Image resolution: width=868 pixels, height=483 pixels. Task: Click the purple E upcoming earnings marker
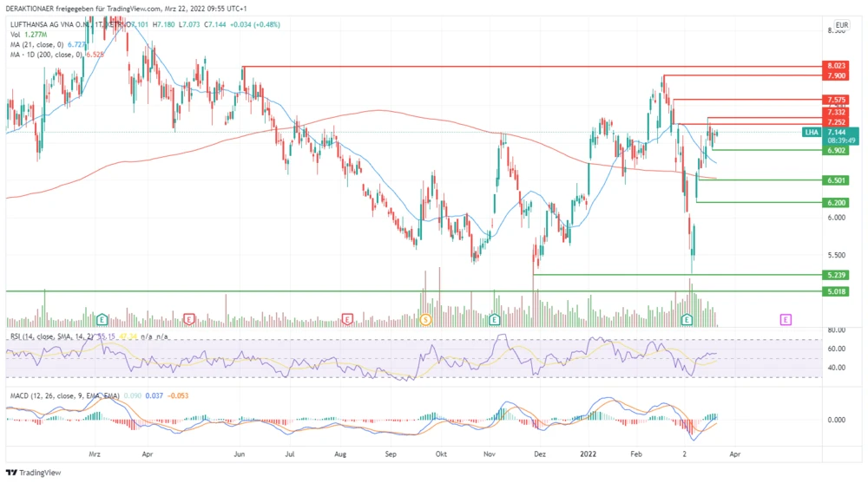tap(786, 319)
